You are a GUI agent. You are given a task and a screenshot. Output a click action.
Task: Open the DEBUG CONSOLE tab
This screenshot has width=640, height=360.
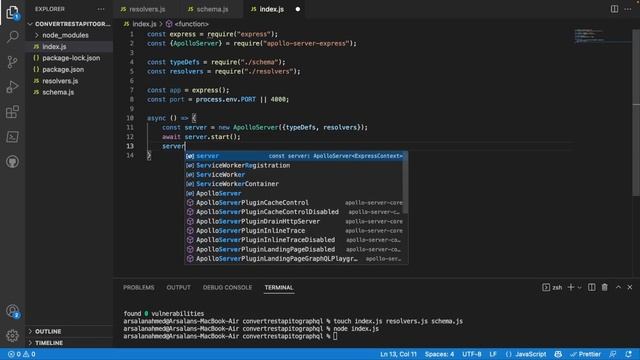[x=227, y=287]
